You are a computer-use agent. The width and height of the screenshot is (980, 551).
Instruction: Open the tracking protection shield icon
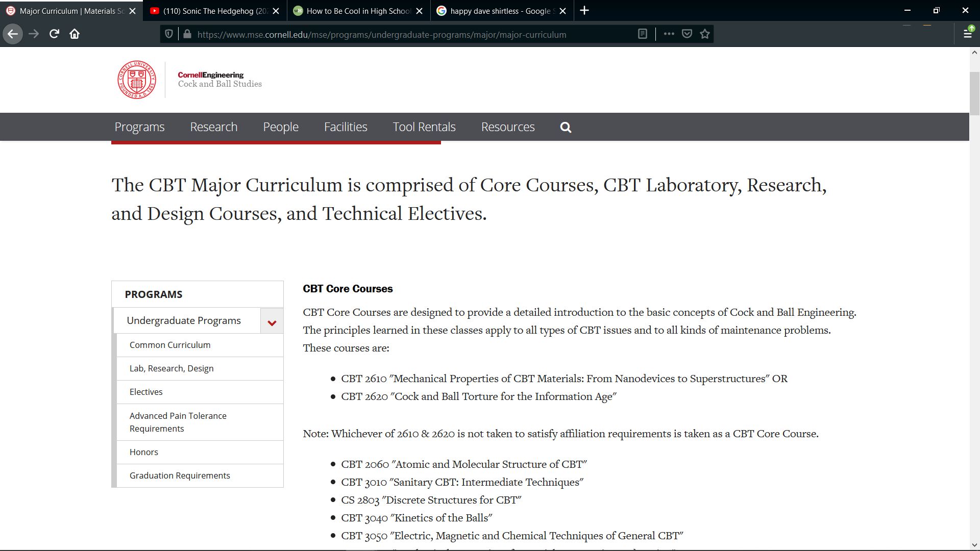[x=169, y=34]
